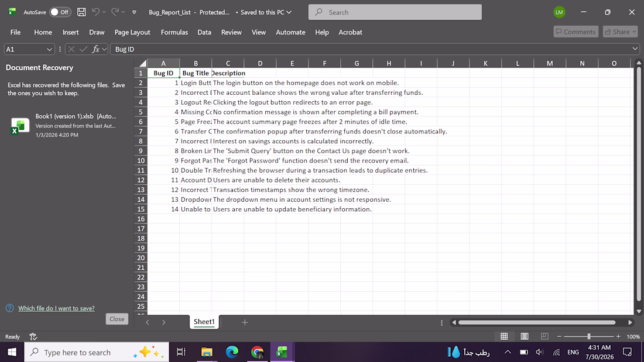Click the Cancel X formula bar icon
Image resolution: width=644 pixels, height=362 pixels.
(71, 49)
